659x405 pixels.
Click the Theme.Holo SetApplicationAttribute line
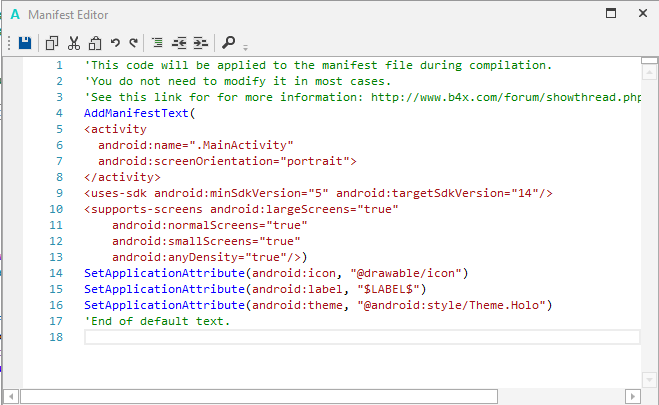[x=318, y=305]
